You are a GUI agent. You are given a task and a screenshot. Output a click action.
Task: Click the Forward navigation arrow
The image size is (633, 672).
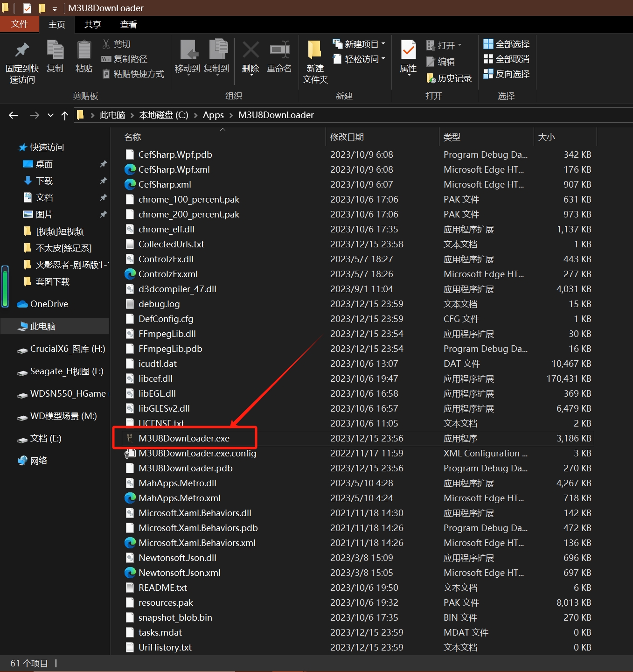(x=35, y=115)
